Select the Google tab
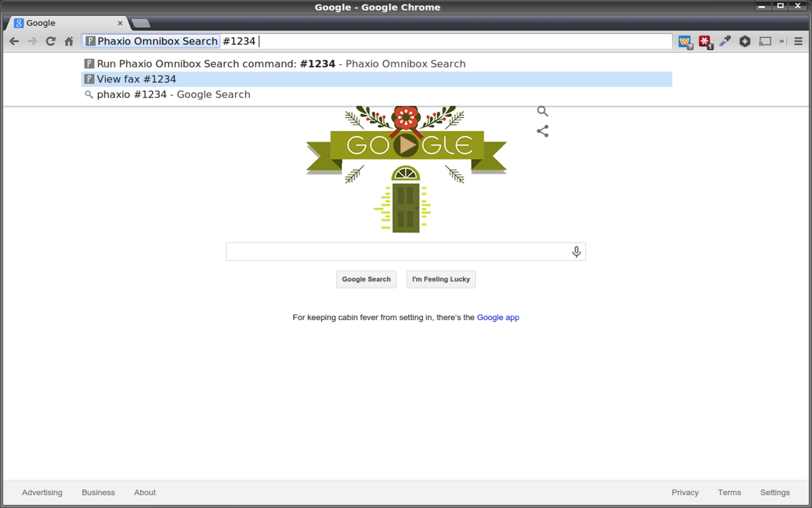Screen dimensions: 812x508 [69, 23]
